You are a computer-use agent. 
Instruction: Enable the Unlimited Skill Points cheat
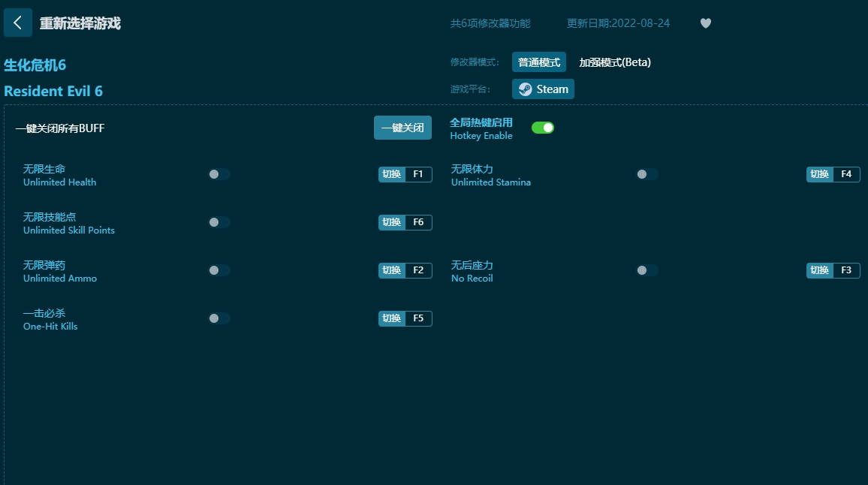point(219,221)
